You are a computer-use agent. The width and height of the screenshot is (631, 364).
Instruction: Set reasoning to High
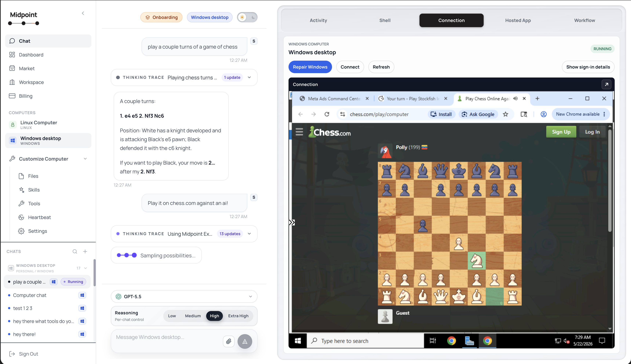214,316
